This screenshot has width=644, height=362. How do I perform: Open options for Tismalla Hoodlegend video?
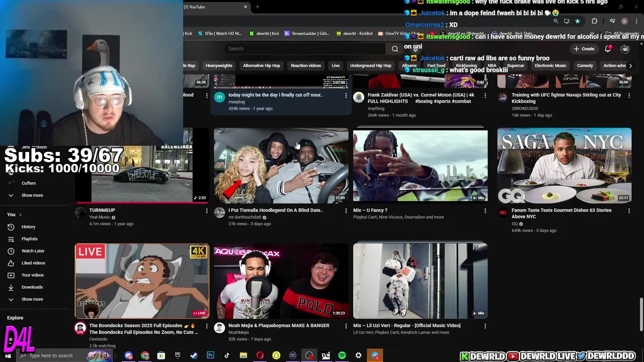(x=346, y=211)
